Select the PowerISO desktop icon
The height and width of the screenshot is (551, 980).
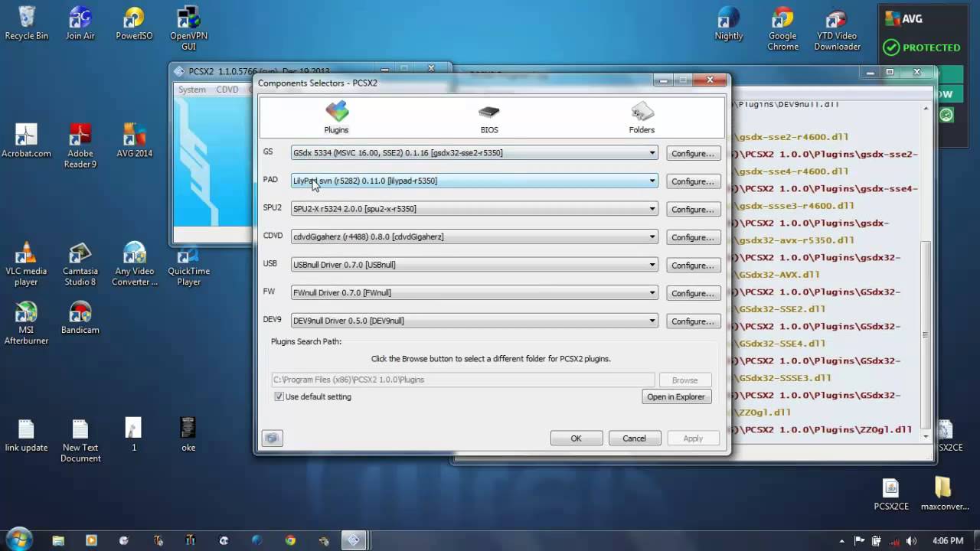pos(134,24)
